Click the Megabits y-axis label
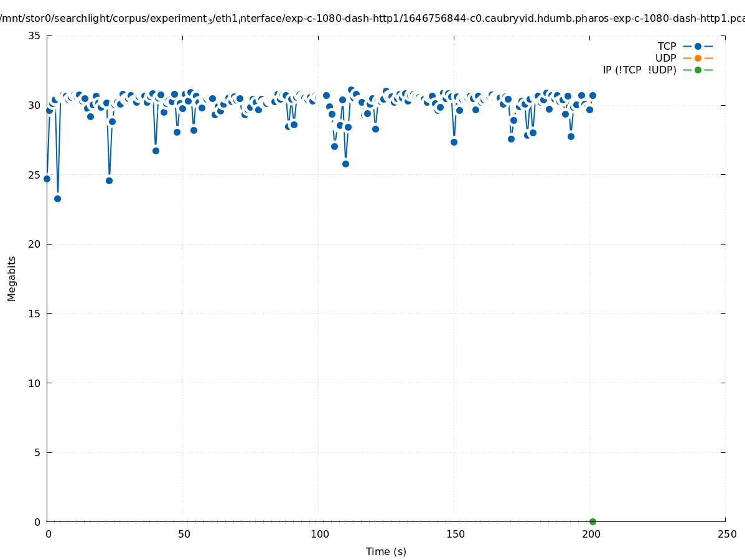The width and height of the screenshot is (745, 560). click(x=12, y=278)
